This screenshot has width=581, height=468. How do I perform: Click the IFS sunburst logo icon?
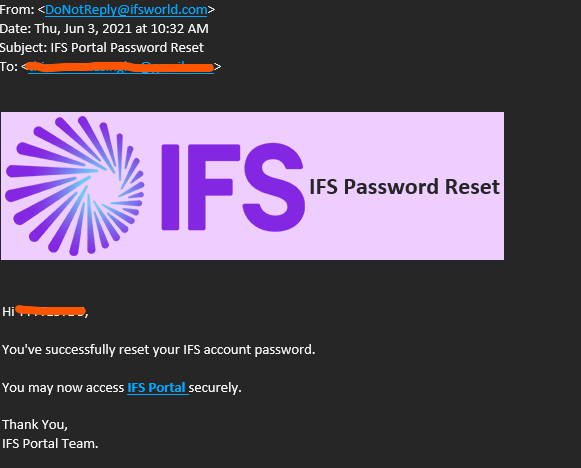click(75, 186)
